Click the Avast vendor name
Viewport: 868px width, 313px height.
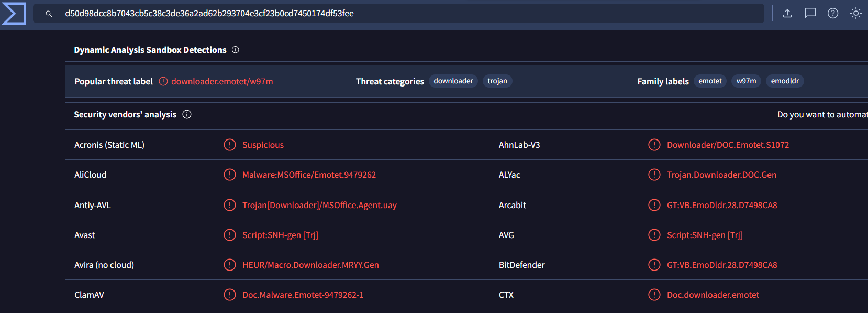click(85, 235)
